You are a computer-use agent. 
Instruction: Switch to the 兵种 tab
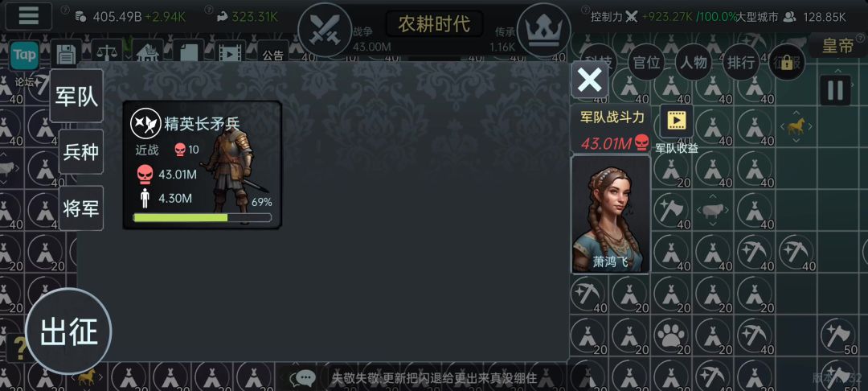[x=81, y=152]
